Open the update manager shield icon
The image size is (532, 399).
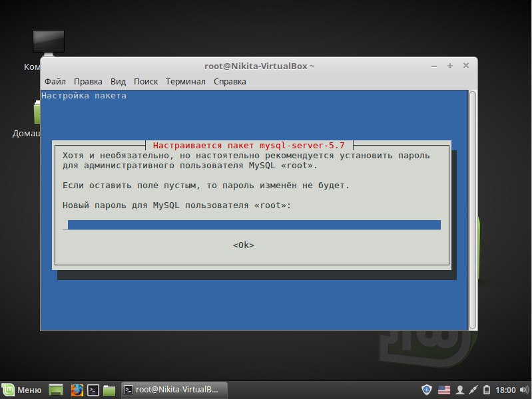(x=427, y=390)
